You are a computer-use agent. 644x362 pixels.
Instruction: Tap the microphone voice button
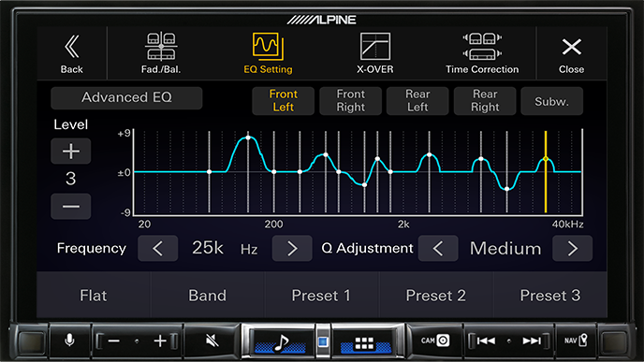[x=70, y=340]
